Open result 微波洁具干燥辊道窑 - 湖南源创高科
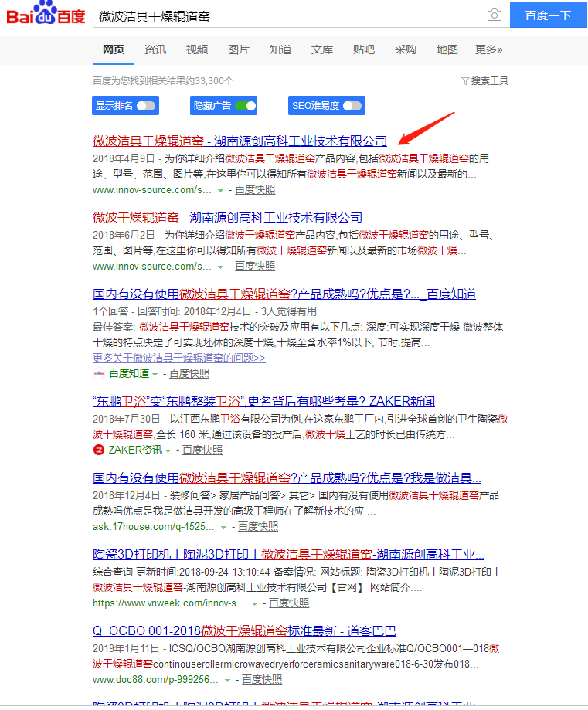 (x=240, y=141)
